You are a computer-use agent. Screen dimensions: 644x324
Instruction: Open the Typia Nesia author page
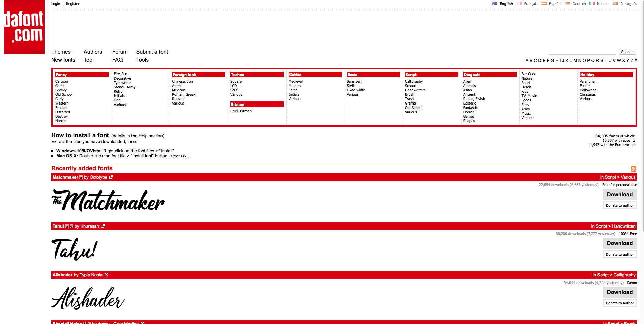pos(91,275)
